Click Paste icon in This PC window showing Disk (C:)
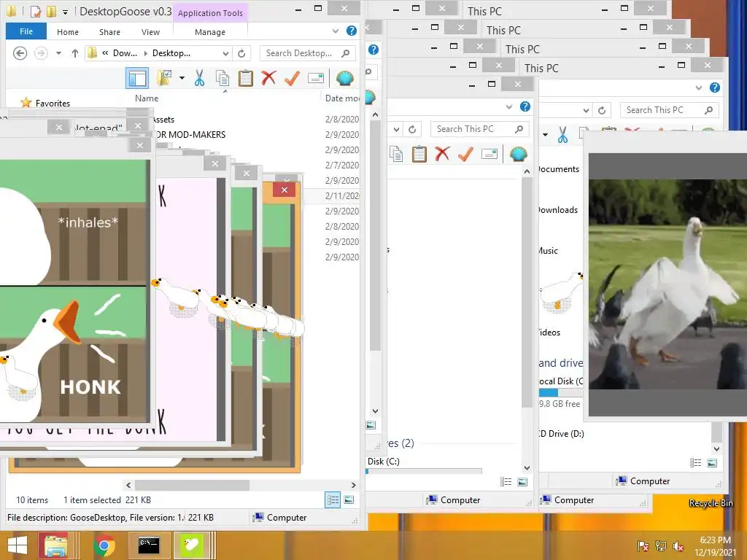Screen dimensions: 747x560 pos(419,154)
